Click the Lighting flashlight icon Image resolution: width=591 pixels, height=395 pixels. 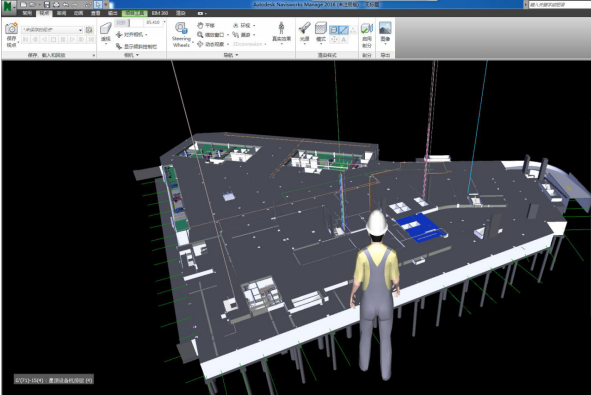click(x=305, y=32)
